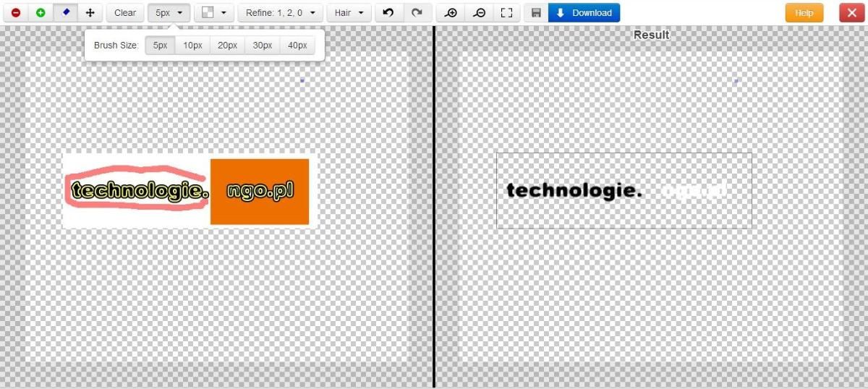Click the orange Help button
Viewport: 868px width, 389px height.
[804, 13]
